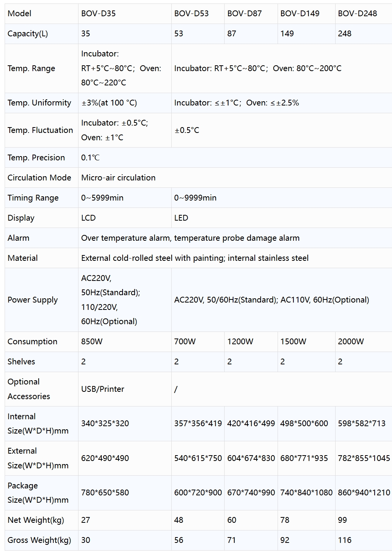Click the Power Supply label
Image resolution: width=392 pixels, height=551 pixels.
pyautogui.click(x=32, y=300)
